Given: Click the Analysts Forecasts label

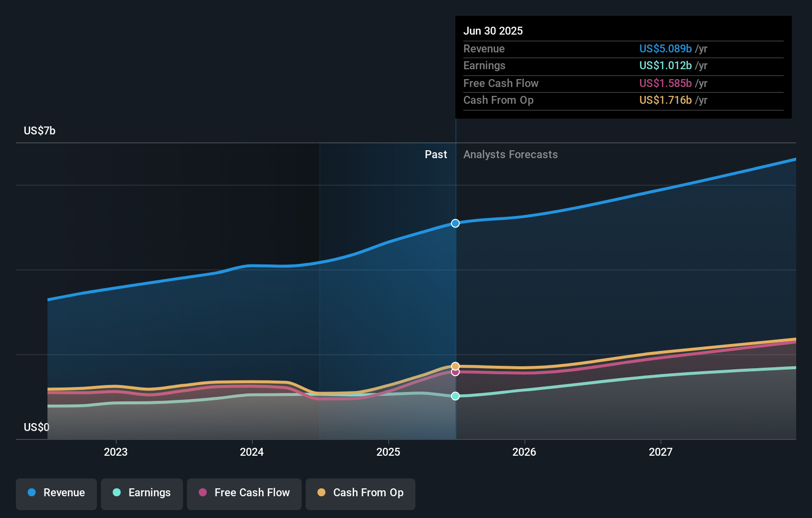Looking at the screenshot, I should click(x=510, y=155).
